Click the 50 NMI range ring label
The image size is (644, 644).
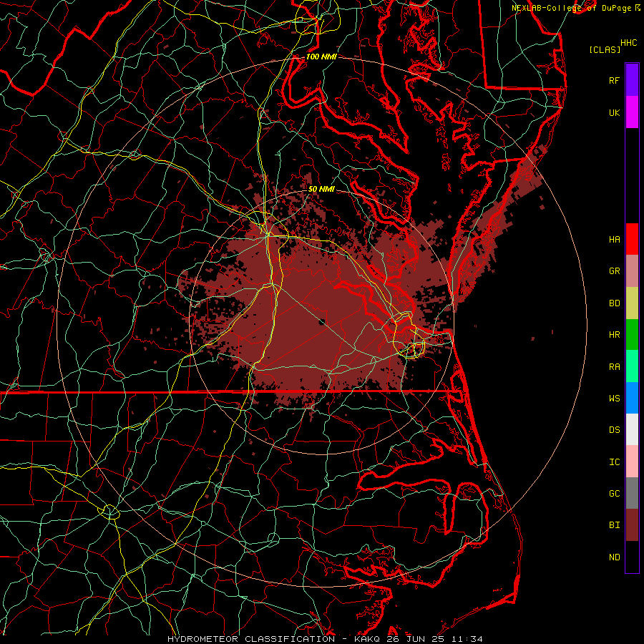point(321,189)
